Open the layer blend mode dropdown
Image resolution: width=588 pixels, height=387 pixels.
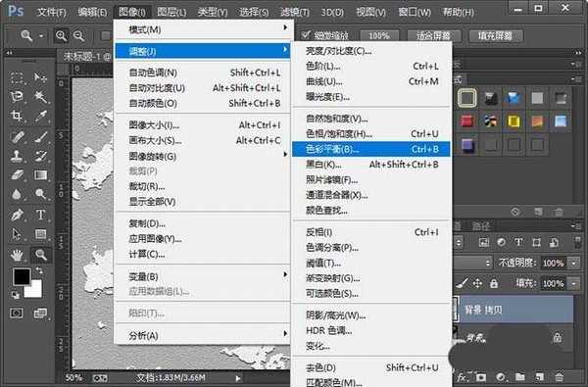[x=472, y=263]
